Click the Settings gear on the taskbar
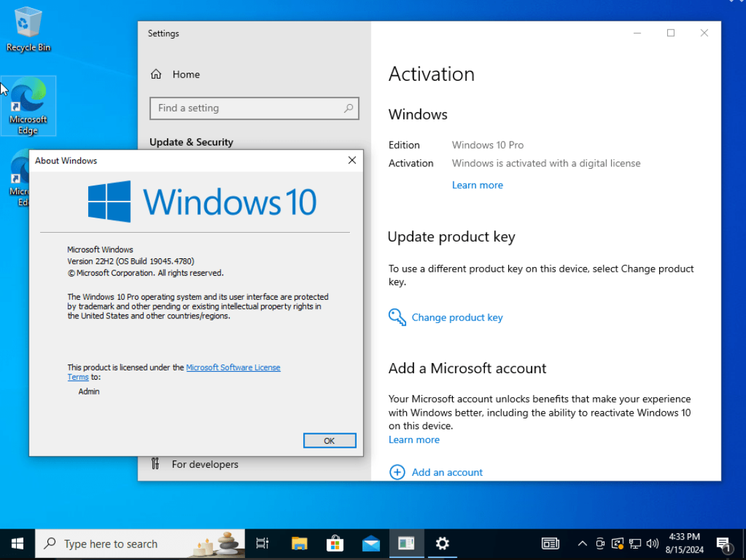 tap(442, 544)
